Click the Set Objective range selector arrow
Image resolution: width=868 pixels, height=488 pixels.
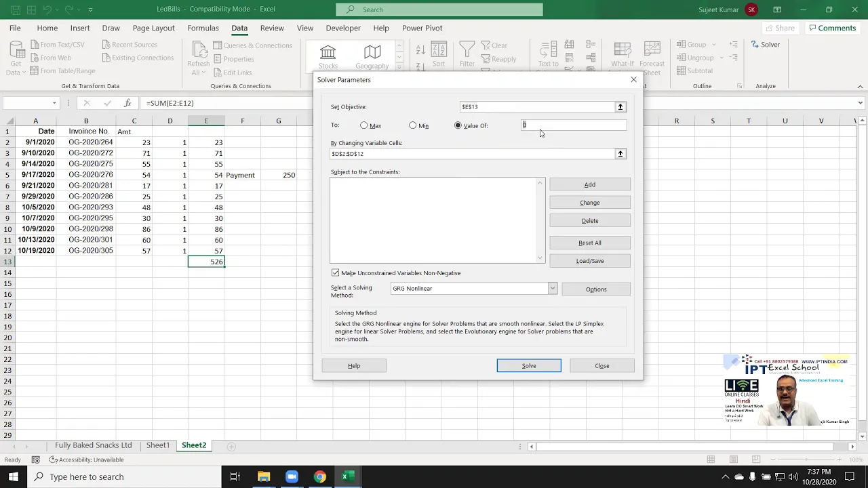point(620,106)
